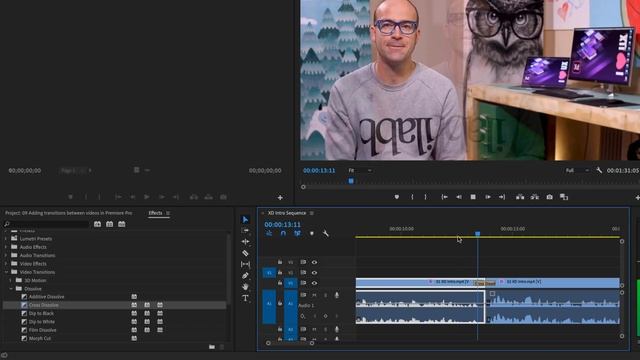Filter effects by YUV Effects badge
Image resolution: width=640 pixels, height=360 pixels.
click(122, 224)
